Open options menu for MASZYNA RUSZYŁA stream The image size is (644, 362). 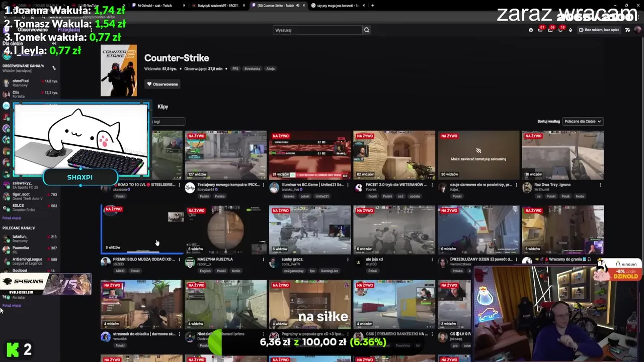[x=263, y=259]
